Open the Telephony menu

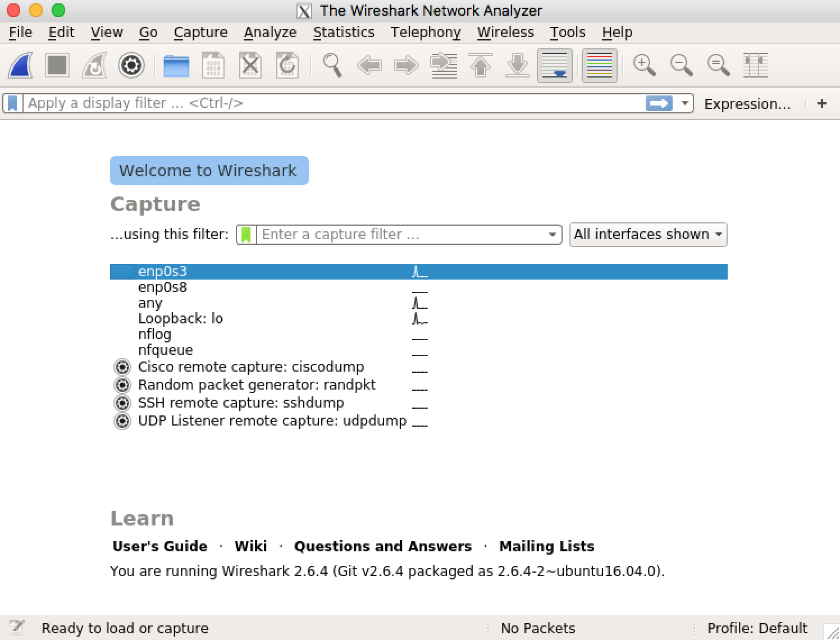426,33
